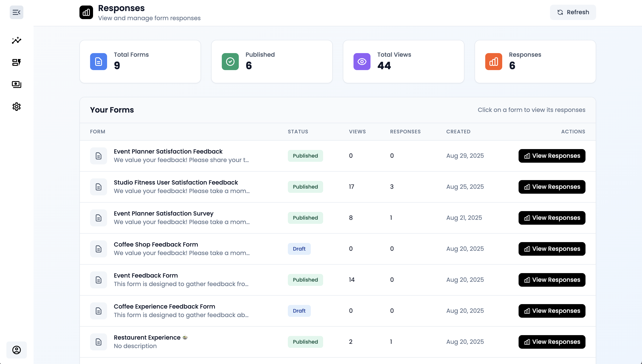
Task: Click the VIEWS column header
Action: pos(357,131)
